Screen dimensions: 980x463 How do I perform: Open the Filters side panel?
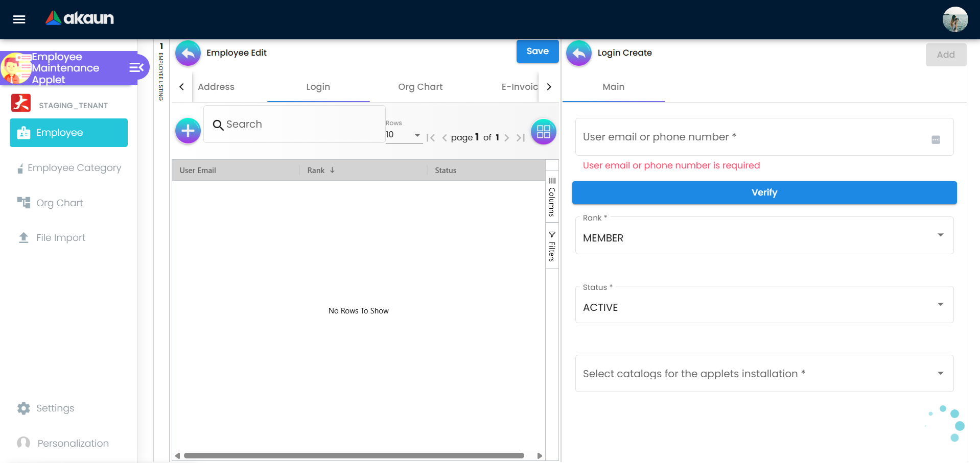click(x=552, y=246)
